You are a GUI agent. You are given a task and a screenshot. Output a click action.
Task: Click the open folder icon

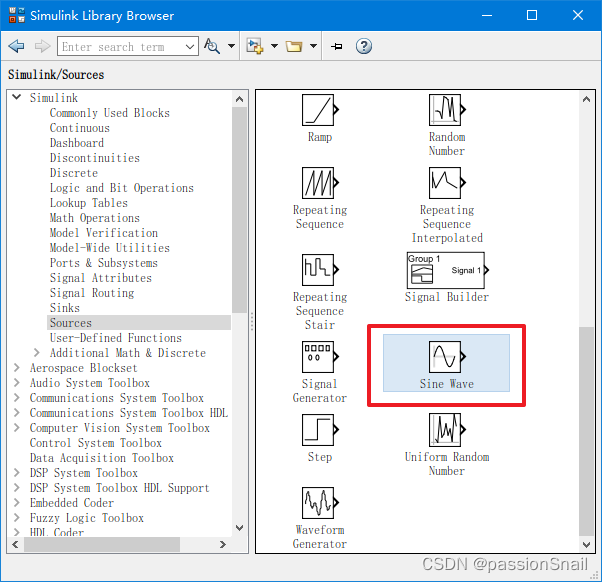(x=294, y=46)
